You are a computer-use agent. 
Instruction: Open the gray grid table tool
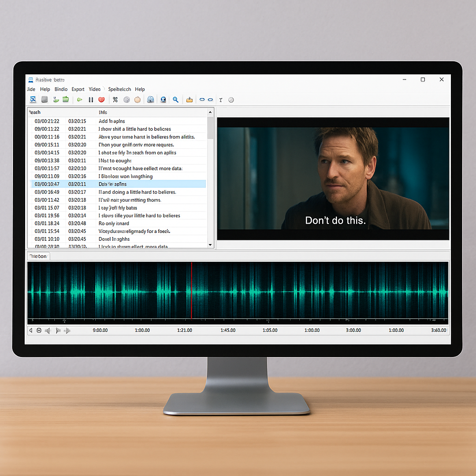pyautogui.click(x=45, y=99)
